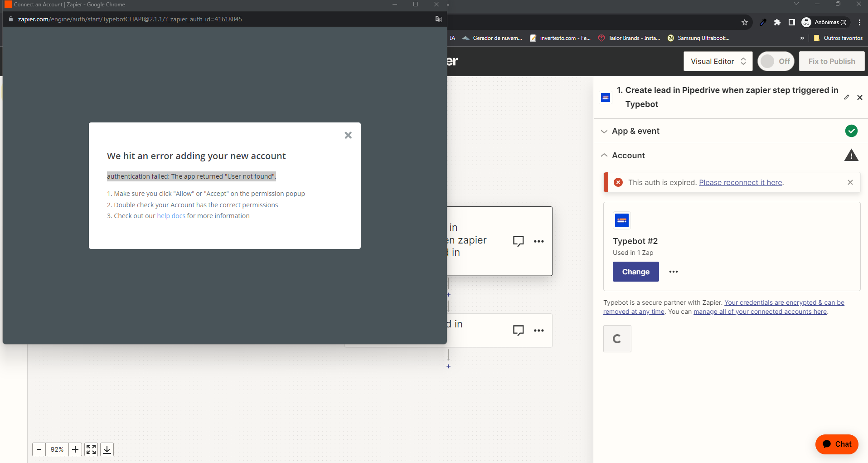Close the error dialog with the X icon
Screen dimensions: 868x463
coord(348,135)
